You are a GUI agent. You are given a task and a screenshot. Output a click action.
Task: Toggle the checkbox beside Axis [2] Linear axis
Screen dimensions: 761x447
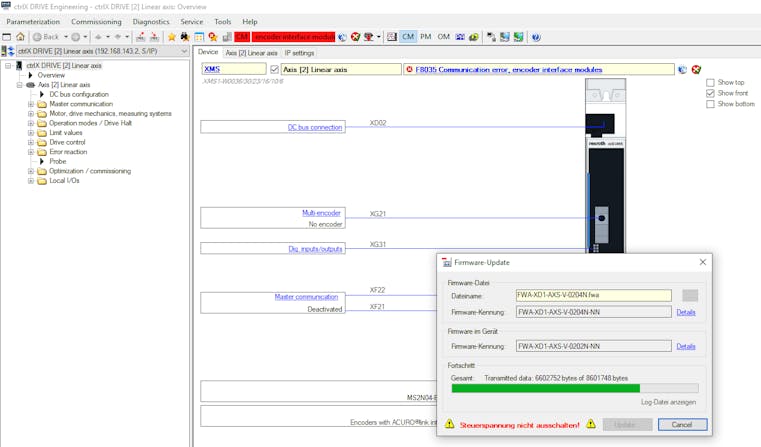click(x=274, y=69)
